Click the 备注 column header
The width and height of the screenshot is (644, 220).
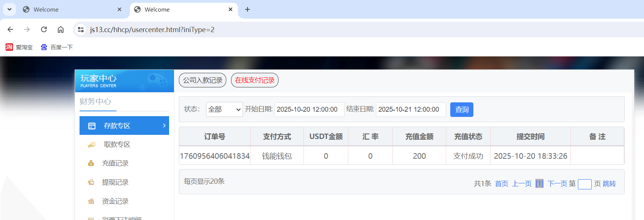point(597,137)
